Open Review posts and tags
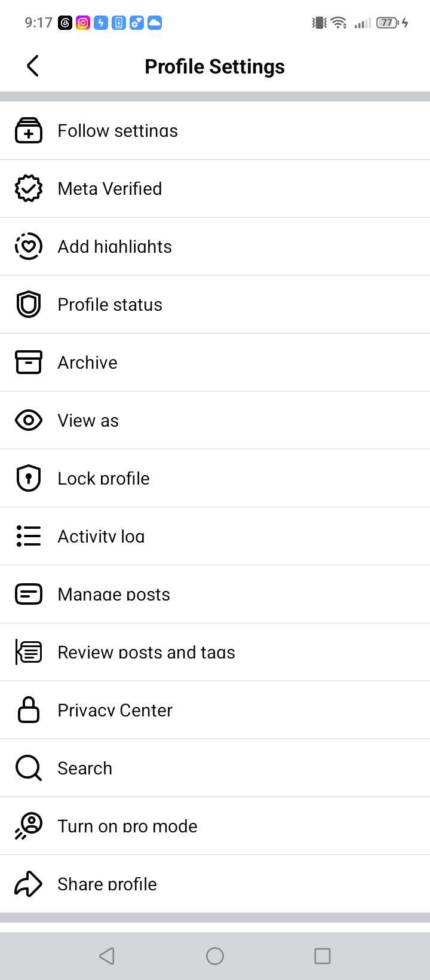 click(215, 652)
